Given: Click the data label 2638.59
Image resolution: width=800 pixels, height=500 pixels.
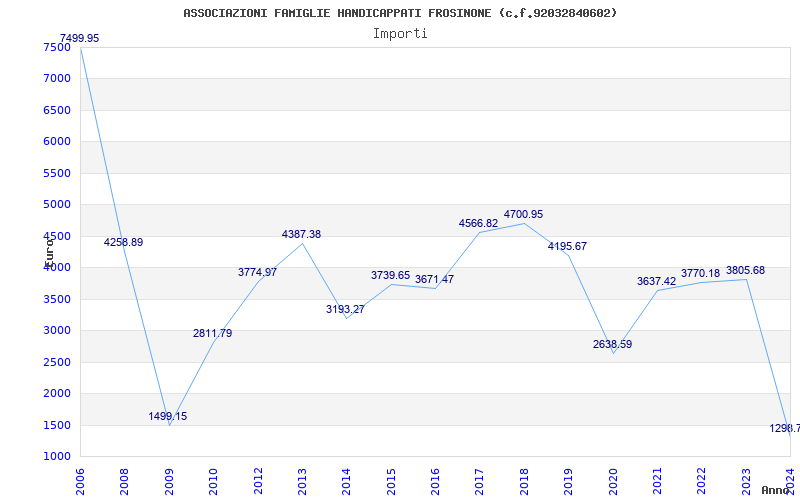Looking at the screenshot, I should point(612,344).
